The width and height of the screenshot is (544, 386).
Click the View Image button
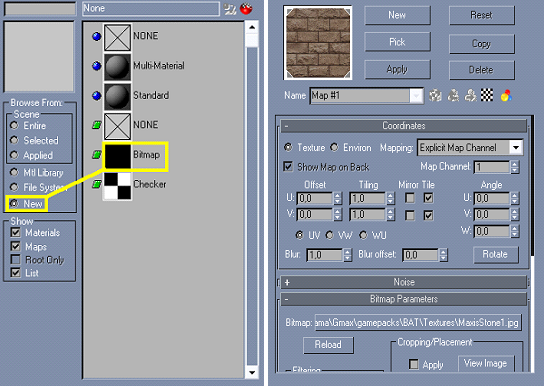click(486, 363)
